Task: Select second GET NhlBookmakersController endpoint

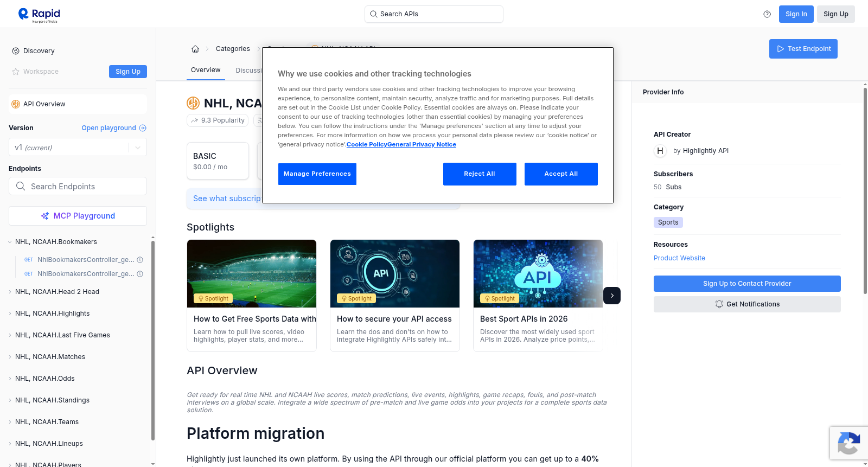Action: tap(79, 274)
